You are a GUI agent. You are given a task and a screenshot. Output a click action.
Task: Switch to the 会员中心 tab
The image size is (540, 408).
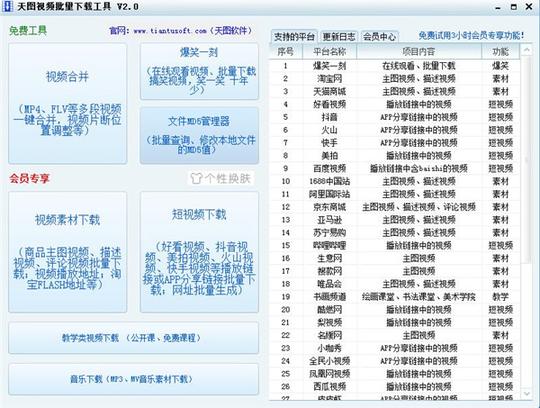pos(379,36)
